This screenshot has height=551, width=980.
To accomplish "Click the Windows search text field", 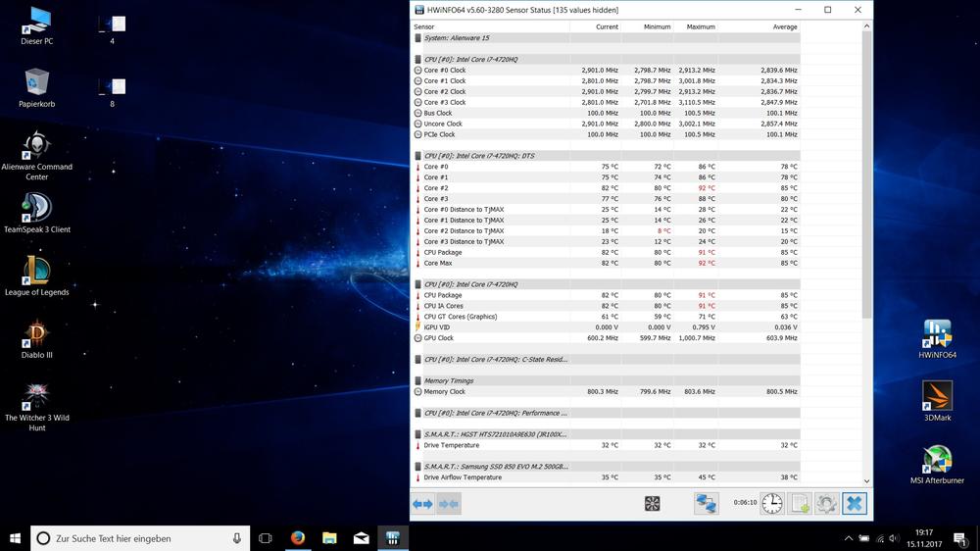I will point(137,538).
